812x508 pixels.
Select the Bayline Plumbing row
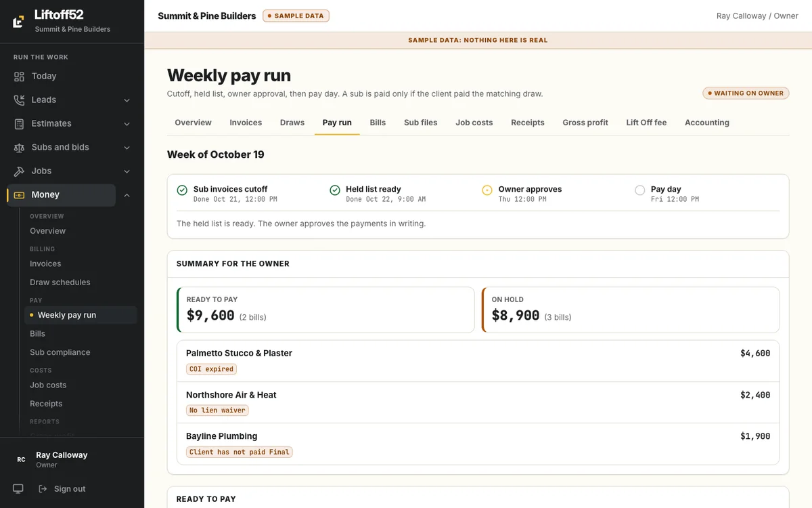click(x=478, y=444)
